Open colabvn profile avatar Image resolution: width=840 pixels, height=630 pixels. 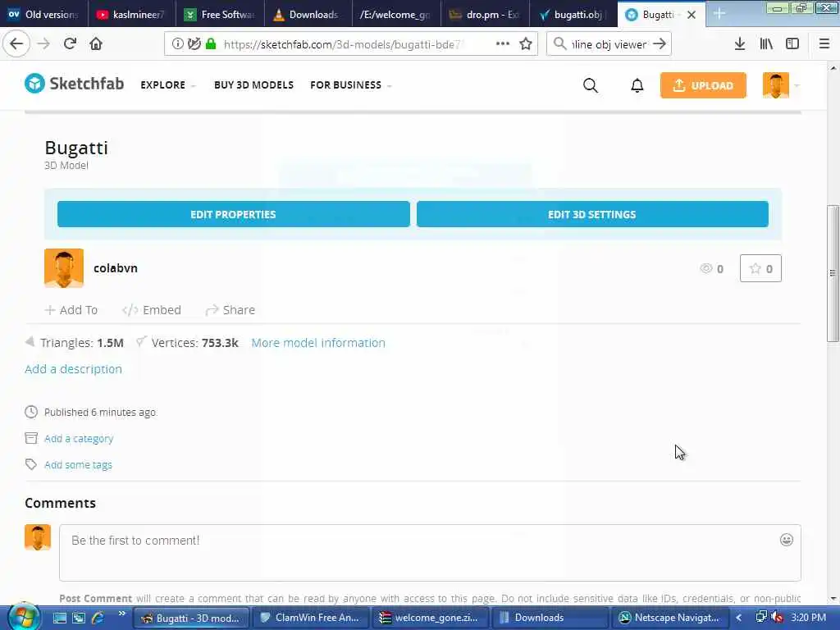pyautogui.click(x=64, y=268)
